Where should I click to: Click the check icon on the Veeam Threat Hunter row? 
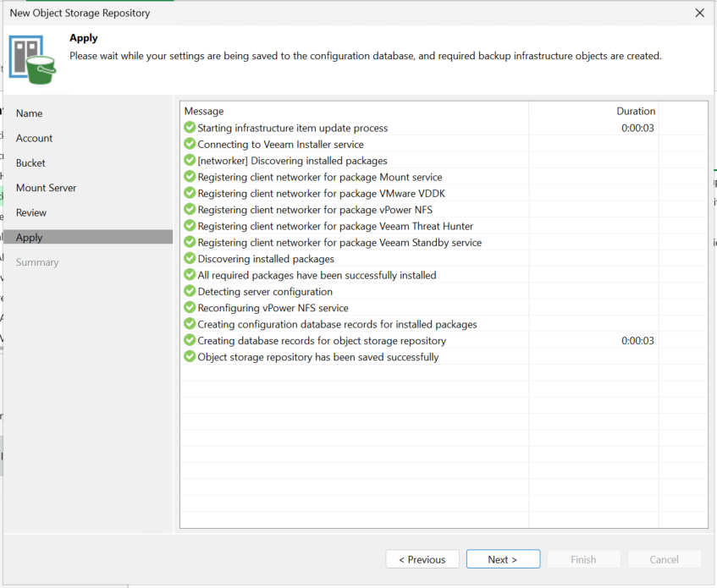point(190,226)
